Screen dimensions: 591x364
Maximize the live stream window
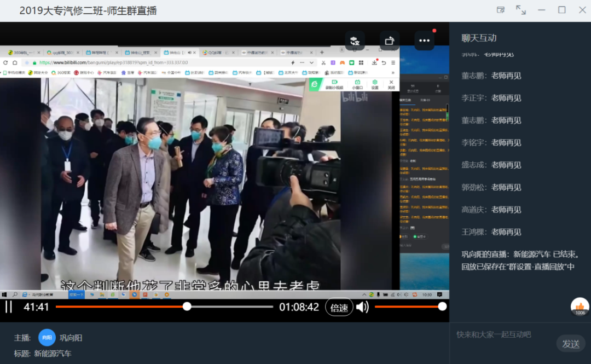click(x=562, y=10)
